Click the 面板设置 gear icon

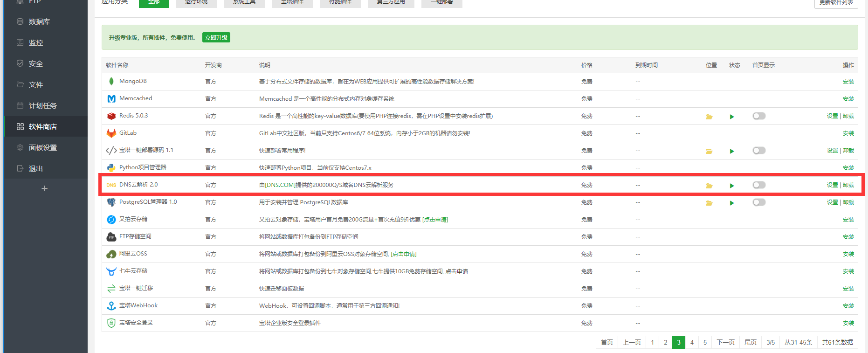(x=20, y=147)
